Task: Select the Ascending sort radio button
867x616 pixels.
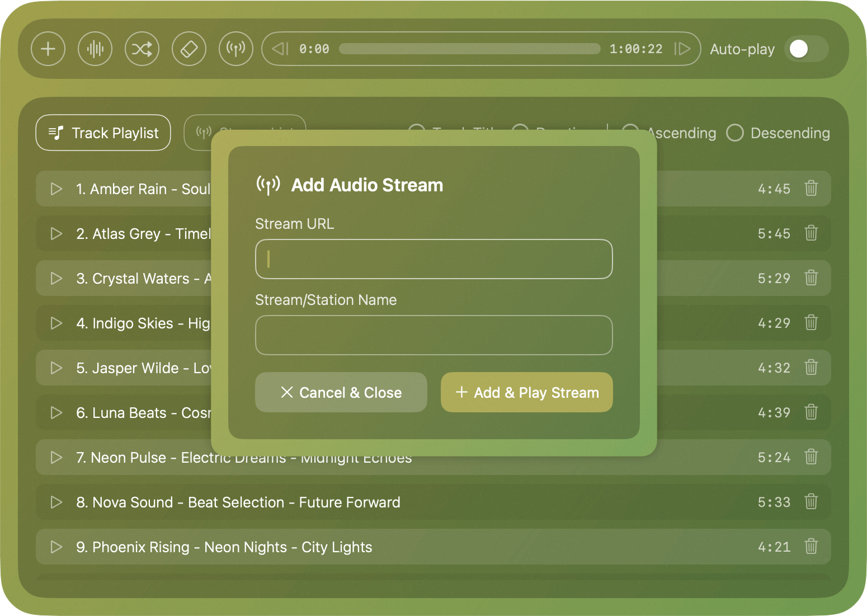Action: click(630, 133)
